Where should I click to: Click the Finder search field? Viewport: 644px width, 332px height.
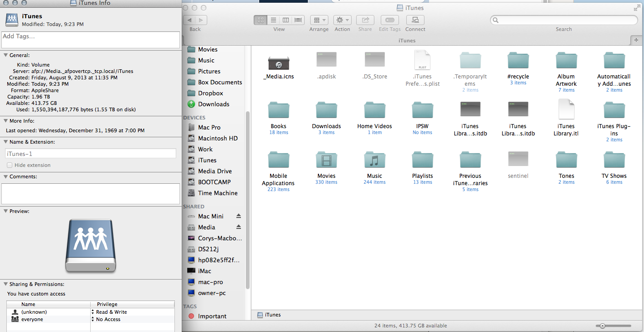pos(564,20)
